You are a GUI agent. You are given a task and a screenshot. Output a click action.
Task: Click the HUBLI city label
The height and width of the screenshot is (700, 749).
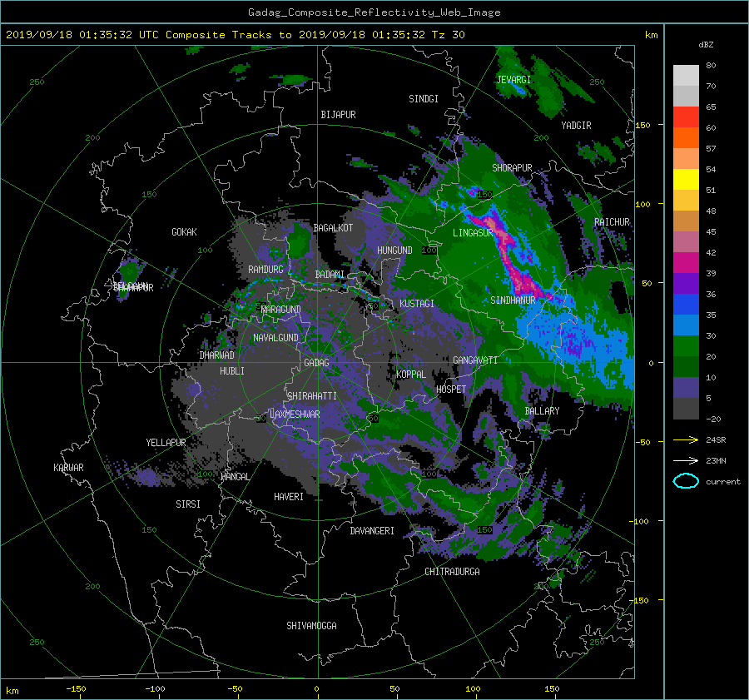232,371
